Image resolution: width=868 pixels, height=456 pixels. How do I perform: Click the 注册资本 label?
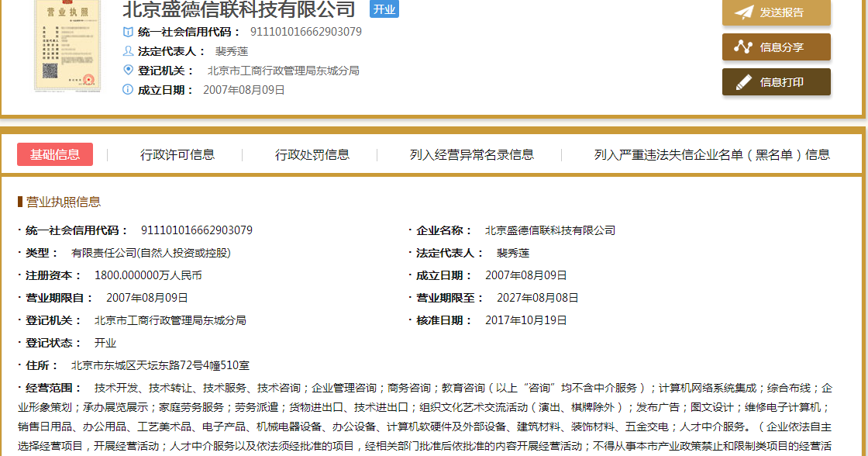(x=53, y=275)
